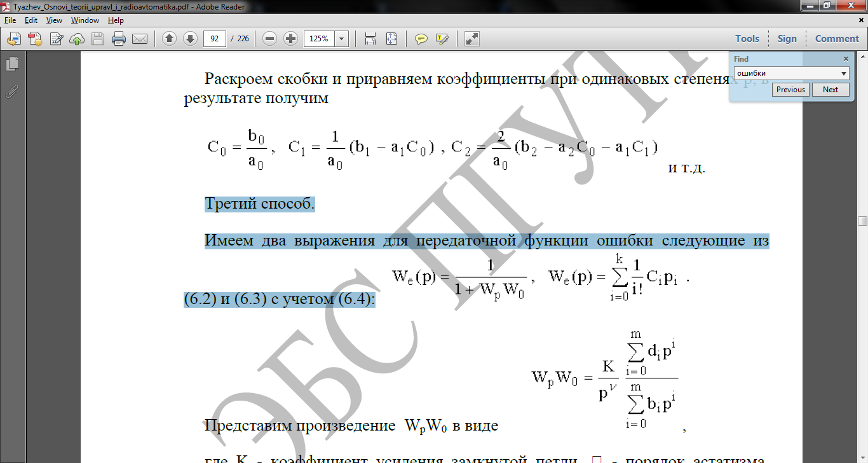Click the upload to cloud icon
This screenshot has width=868, height=463.
(x=77, y=39)
